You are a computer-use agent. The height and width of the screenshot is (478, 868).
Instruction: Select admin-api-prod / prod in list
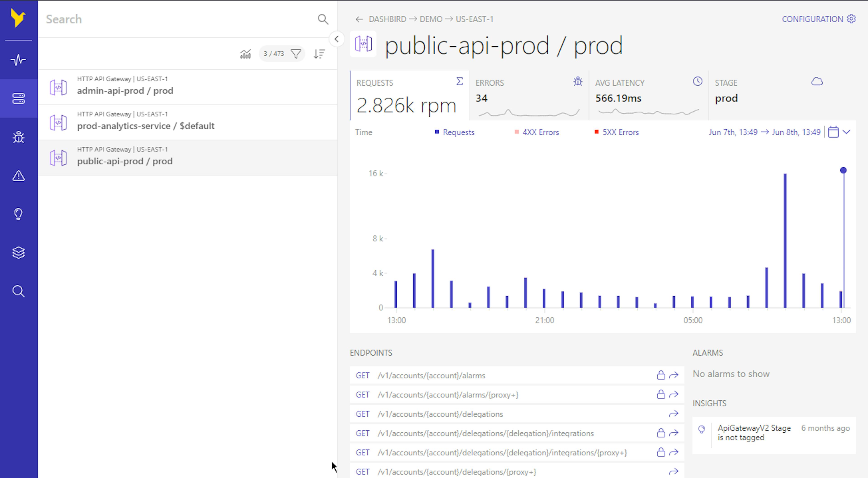(188, 87)
